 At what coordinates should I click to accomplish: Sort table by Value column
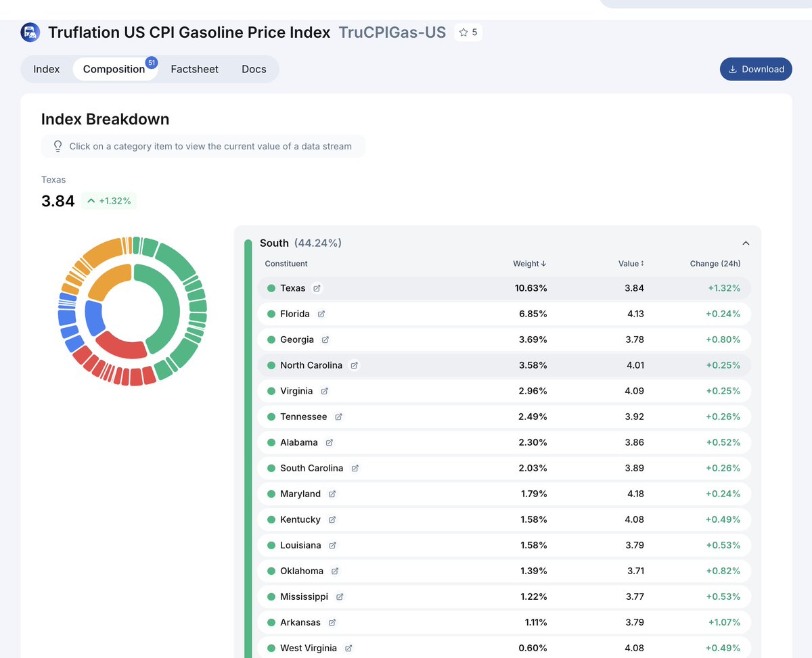(631, 264)
